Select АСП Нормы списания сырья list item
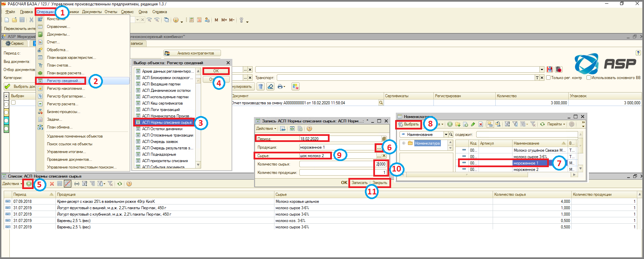Viewport: 644px width, 259px height. pyautogui.click(x=164, y=122)
